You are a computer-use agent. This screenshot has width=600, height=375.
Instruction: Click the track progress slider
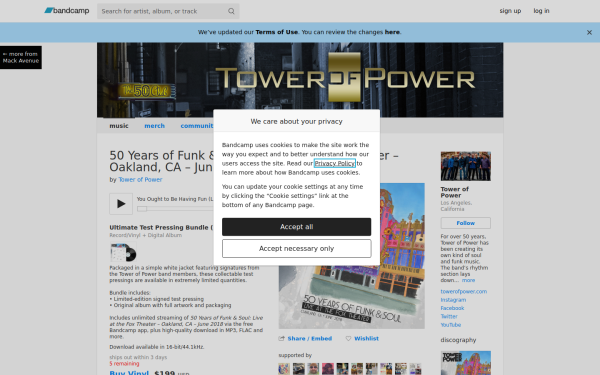(142, 209)
